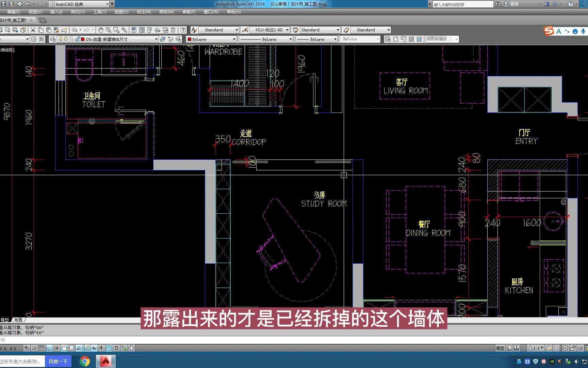Open the AutoCAD 经典 workspace dropdown
Screen dimensions: 588x368
pyautogui.click(x=80, y=4)
